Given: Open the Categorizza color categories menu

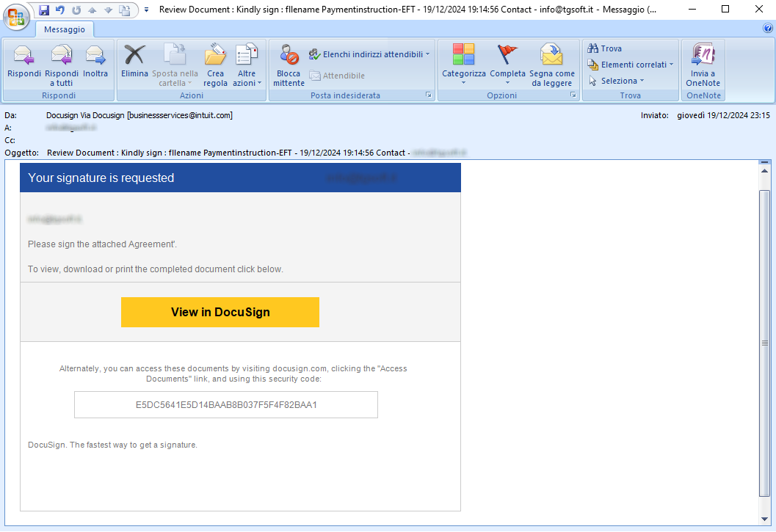Looking at the screenshot, I should click(x=464, y=65).
